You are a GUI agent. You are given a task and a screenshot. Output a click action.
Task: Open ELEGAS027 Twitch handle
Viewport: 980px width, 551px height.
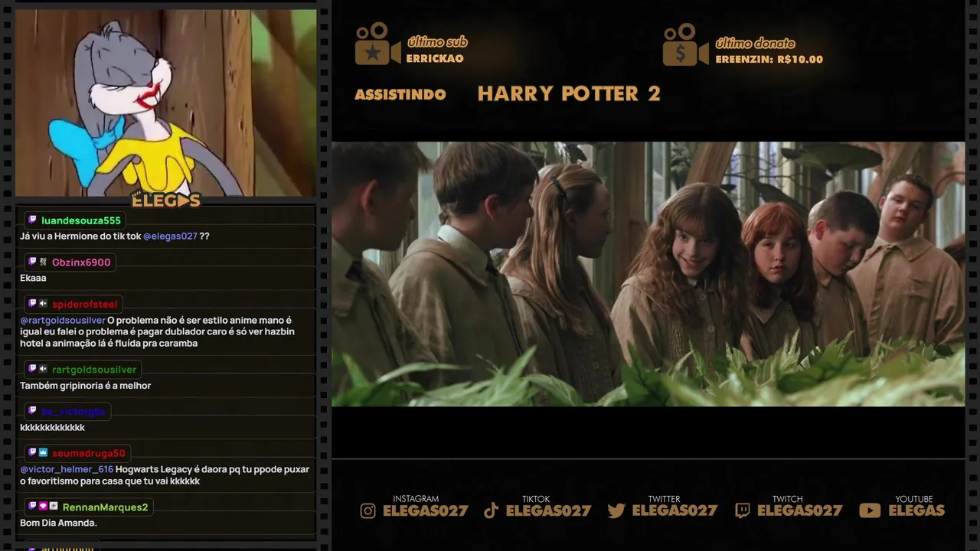pos(799,510)
